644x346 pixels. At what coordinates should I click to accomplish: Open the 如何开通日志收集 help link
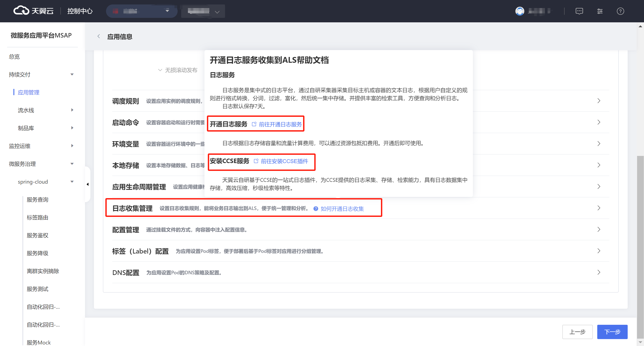pos(342,208)
